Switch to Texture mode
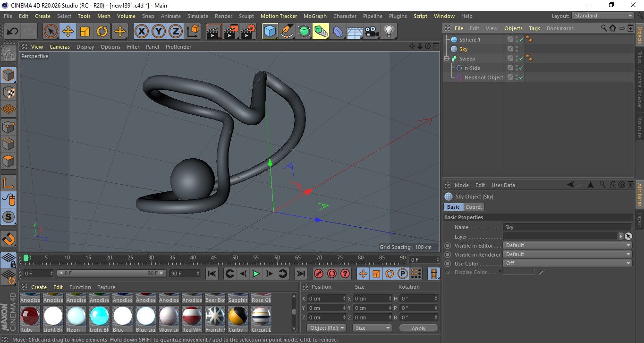Image resolution: width=644 pixels, height=343 pixels. click(x=8, y=92)
